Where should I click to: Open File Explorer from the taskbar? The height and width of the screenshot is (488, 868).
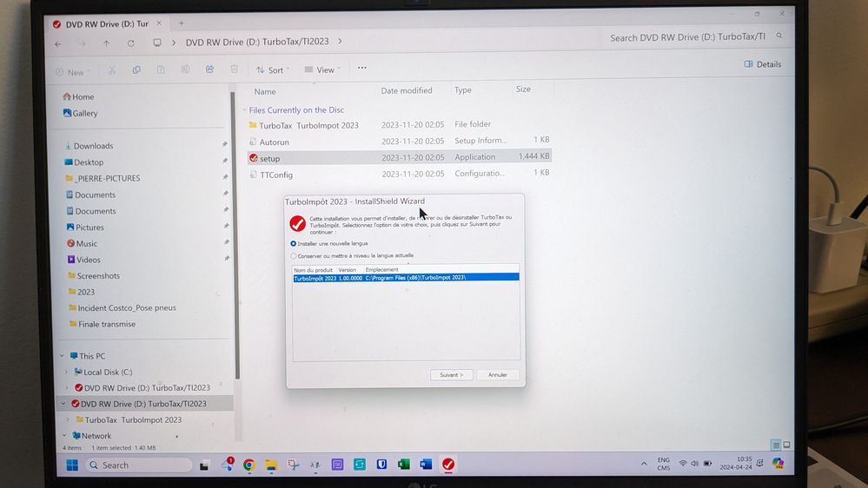(x=271, y=465)
